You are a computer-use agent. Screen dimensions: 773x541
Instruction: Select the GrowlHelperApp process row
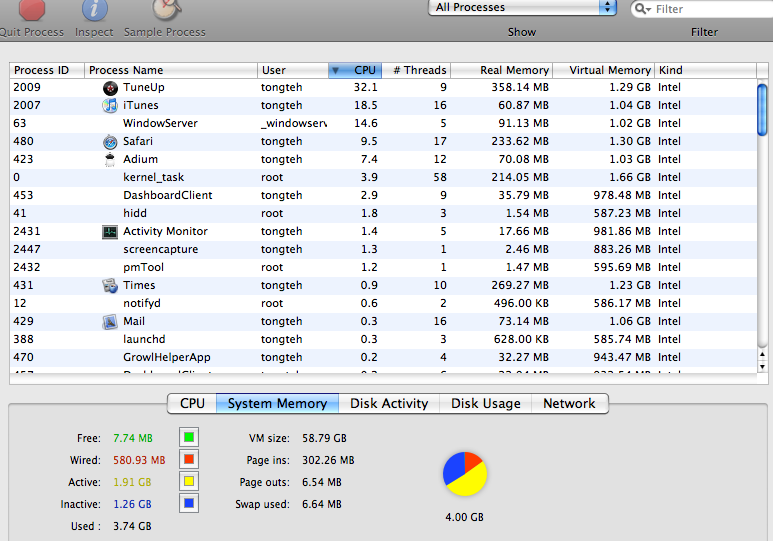click(383, 358)
